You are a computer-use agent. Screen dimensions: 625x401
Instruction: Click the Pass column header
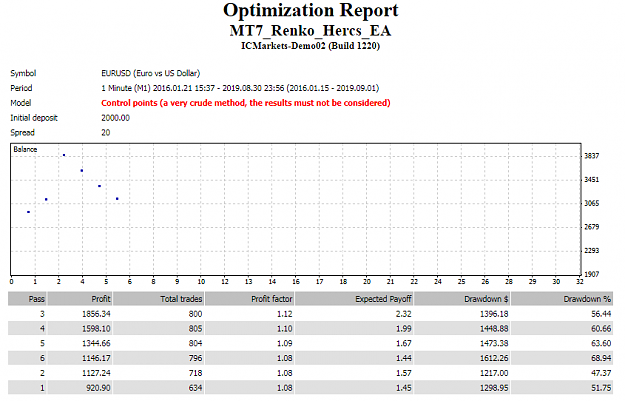(27, 299)
